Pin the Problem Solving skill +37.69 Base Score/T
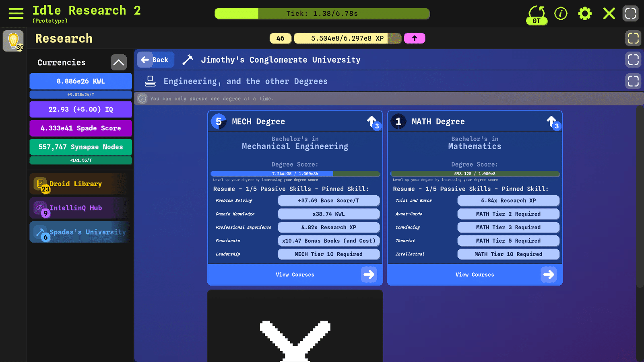 (329, 201)
